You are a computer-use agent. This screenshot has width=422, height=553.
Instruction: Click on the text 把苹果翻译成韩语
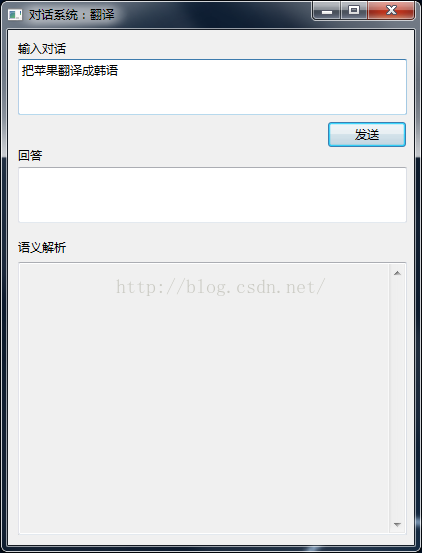(70, 71)
